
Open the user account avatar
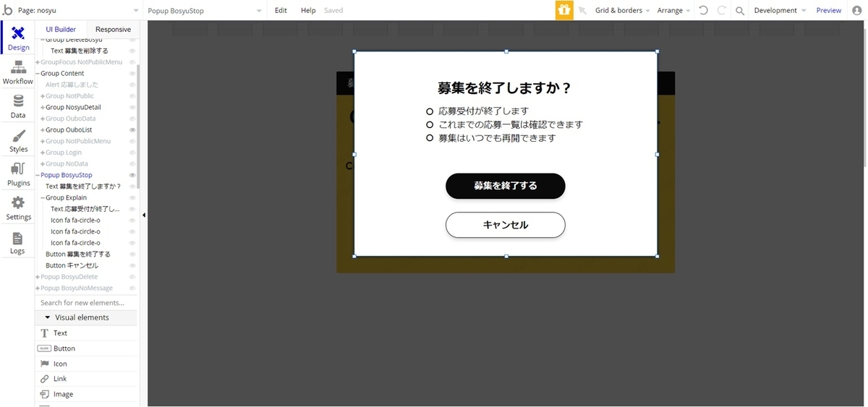[857, 10]
